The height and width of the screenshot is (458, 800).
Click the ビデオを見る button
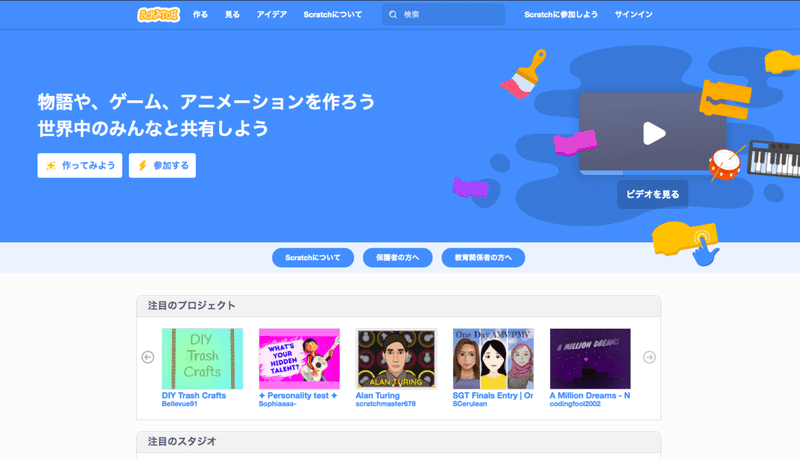click(x=653, y=194)
